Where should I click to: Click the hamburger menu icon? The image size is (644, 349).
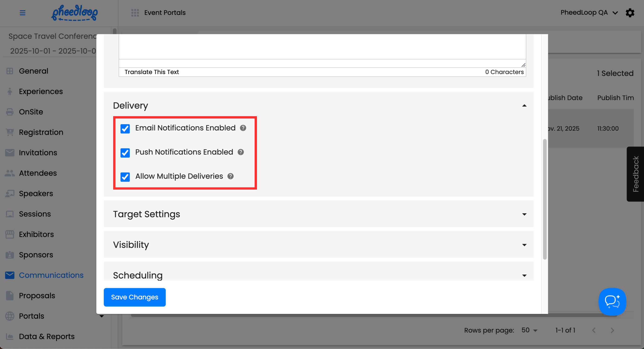tap(23, 13)
